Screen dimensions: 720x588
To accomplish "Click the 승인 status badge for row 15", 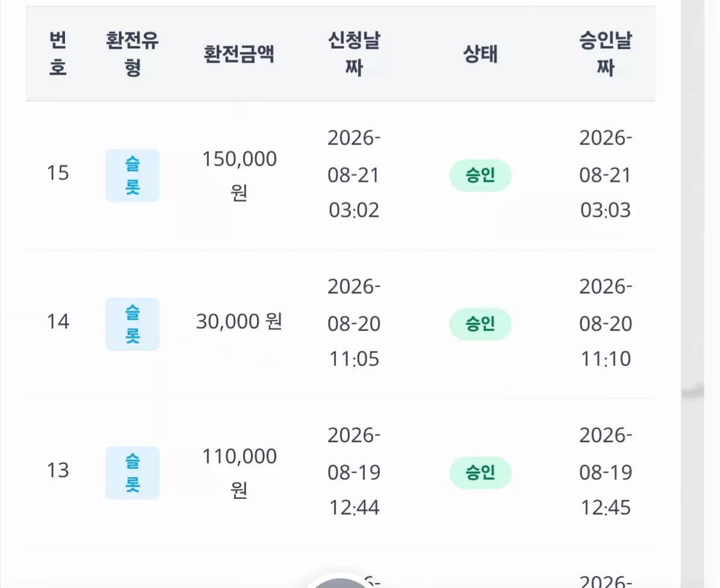I will 480,175.
